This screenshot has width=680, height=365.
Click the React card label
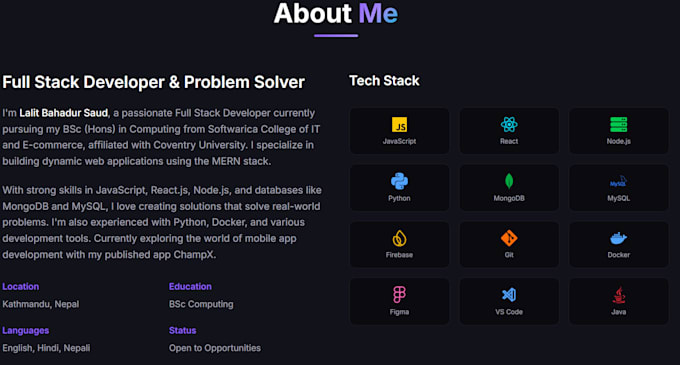tap(509, 141)
